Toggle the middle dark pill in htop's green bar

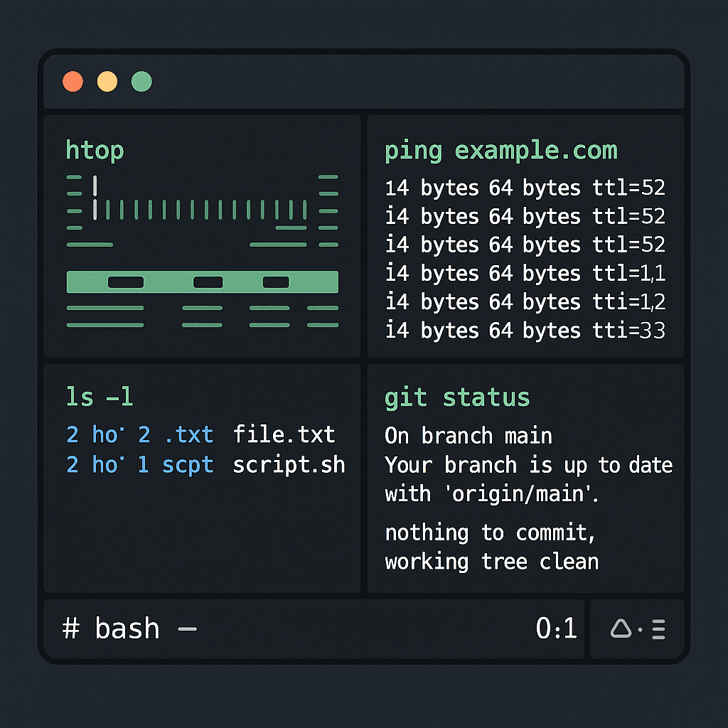pyautogui.click(x=208, y=282)
